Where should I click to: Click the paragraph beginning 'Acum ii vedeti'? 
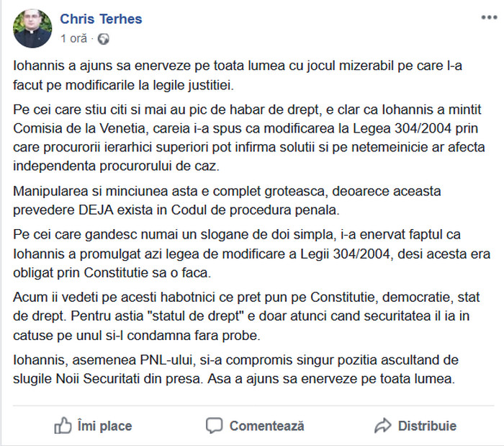[x=246, y=316]
